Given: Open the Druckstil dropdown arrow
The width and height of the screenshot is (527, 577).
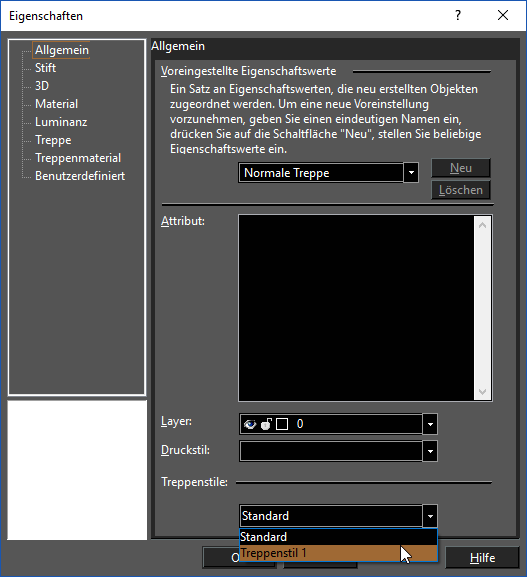Looking at the screenshot, I should click(430, 451).
